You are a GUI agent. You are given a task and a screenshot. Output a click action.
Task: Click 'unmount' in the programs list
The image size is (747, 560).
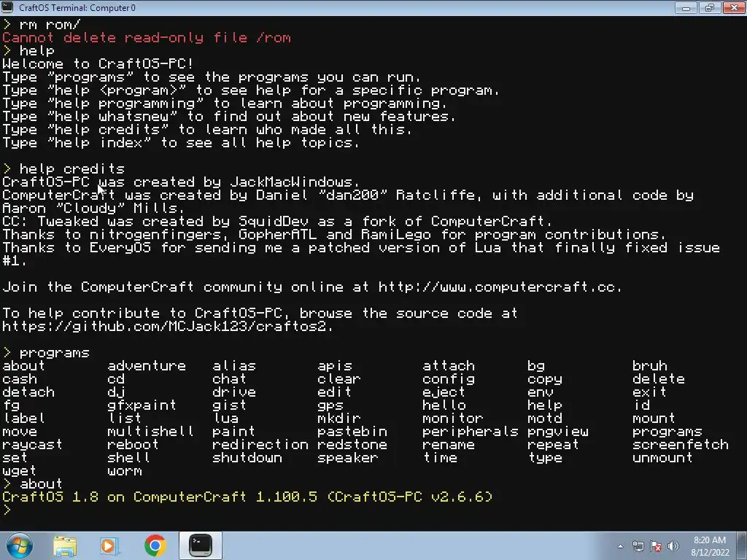[x=662, y=458]
